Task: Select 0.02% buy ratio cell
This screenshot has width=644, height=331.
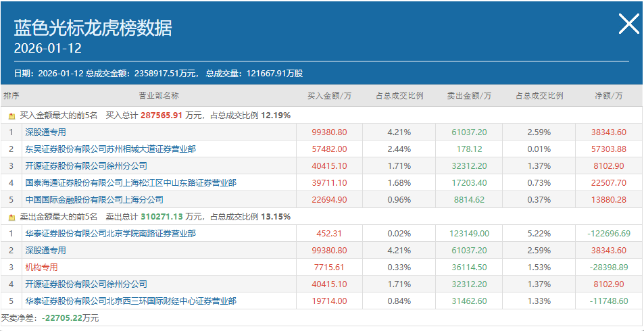Action: (399, 233)
